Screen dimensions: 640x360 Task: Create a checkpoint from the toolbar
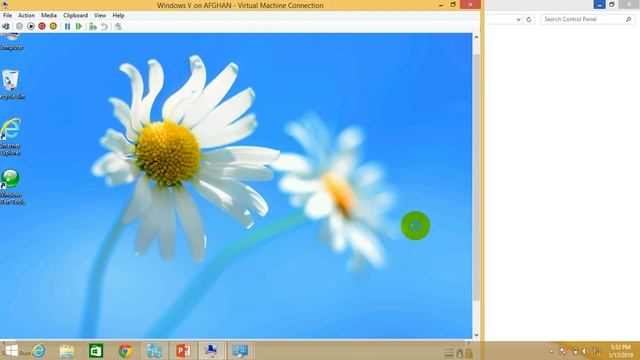coord(93,27)
